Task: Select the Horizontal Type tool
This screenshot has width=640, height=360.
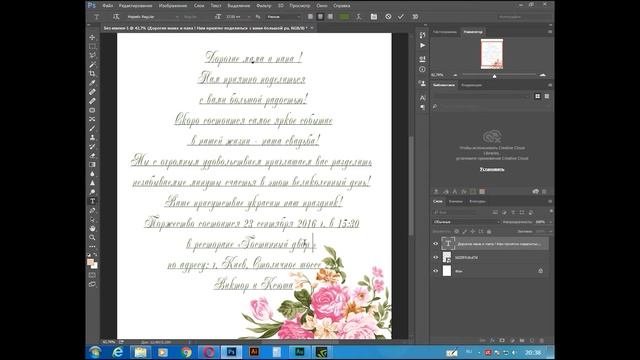Action: (x=92, y=201)
